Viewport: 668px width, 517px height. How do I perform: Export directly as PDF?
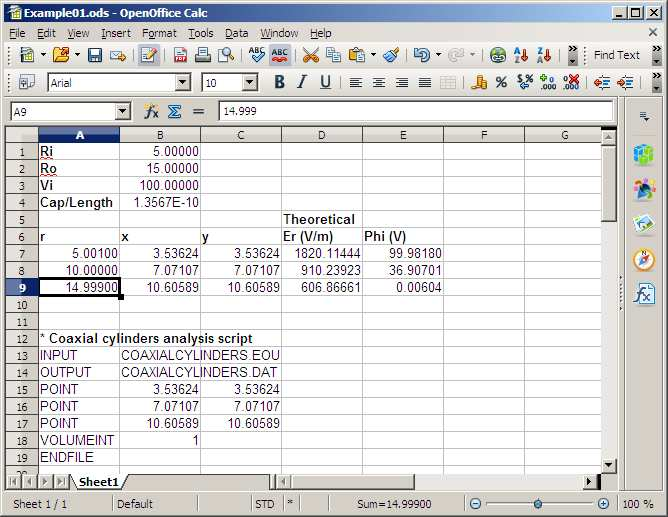[x=180, y=55]
